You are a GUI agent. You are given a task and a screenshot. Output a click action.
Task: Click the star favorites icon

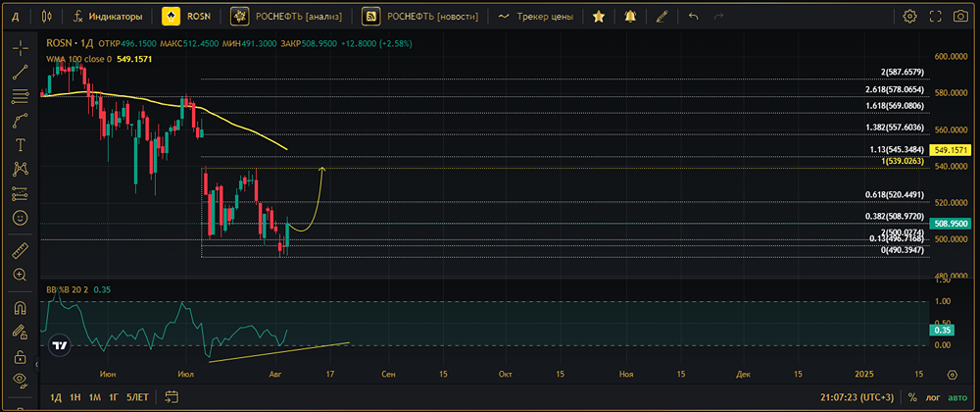pyautogui.click(x=598, y=17)
